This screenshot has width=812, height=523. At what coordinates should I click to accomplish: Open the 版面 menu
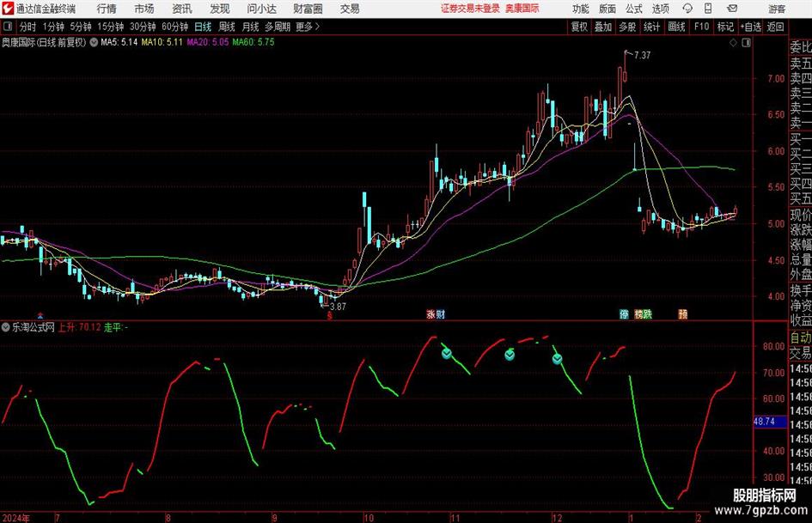(607, 9)
